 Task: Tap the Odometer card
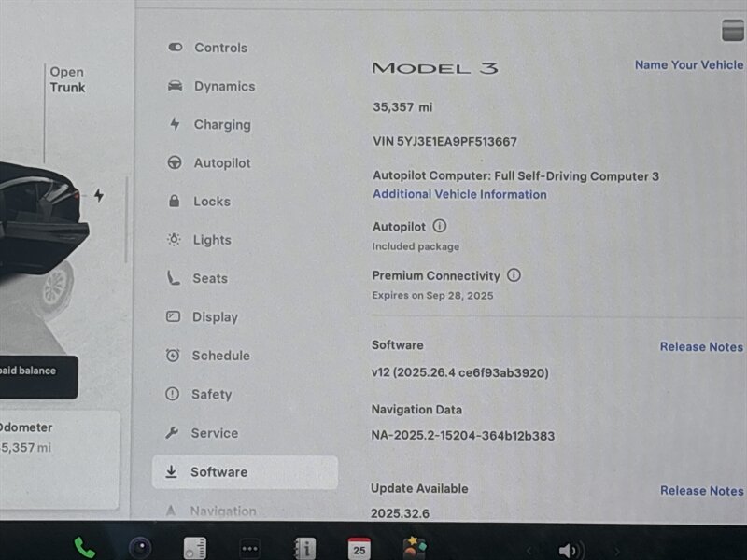(59, 459)
